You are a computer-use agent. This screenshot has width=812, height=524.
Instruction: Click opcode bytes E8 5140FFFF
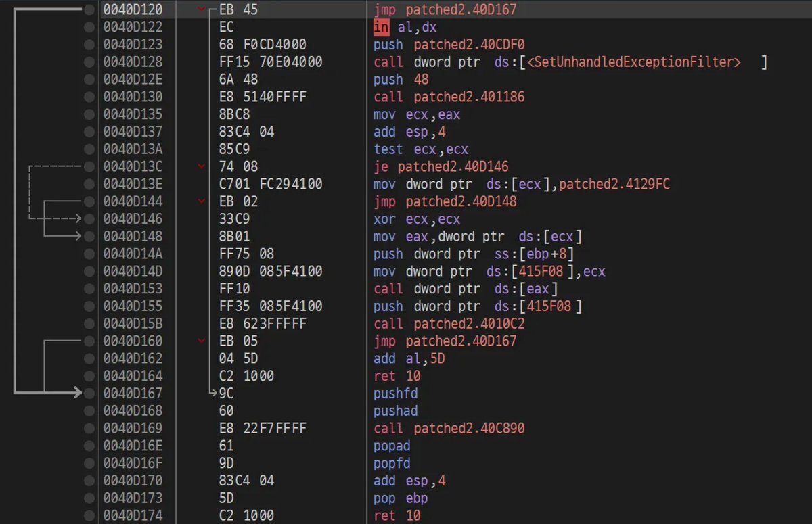263,97
